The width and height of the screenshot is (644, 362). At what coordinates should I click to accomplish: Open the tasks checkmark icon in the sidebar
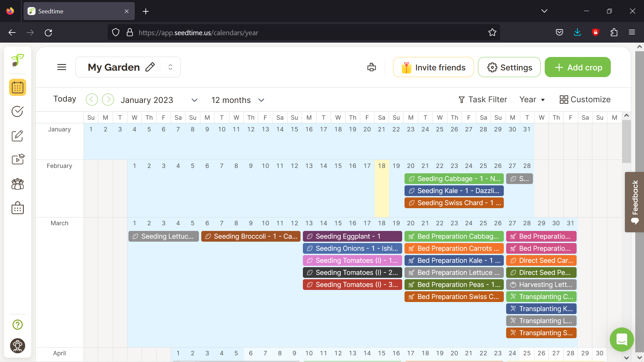point(17,111)
